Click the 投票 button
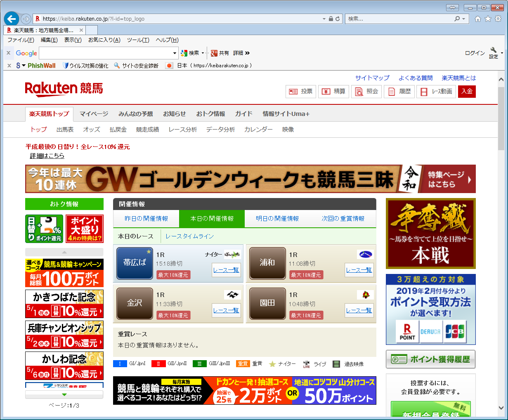The image size is (508, 420). (301, 92)
